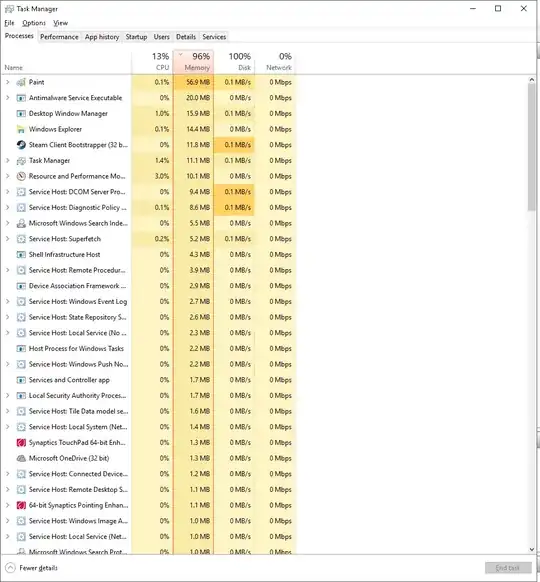Image resolution: width=540 pixels, height=582 pixels.
Task: Expand Service Host: Connected Device group
Action: click(x=7, y=474)
